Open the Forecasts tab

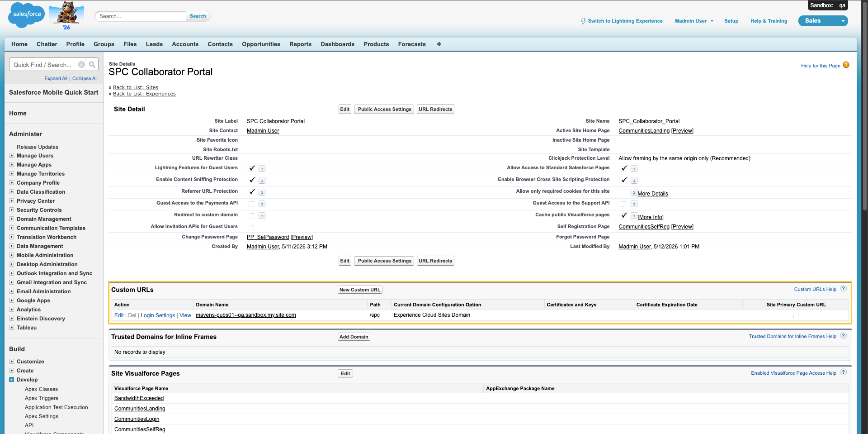pyautogui.click(x=412, y=44)
